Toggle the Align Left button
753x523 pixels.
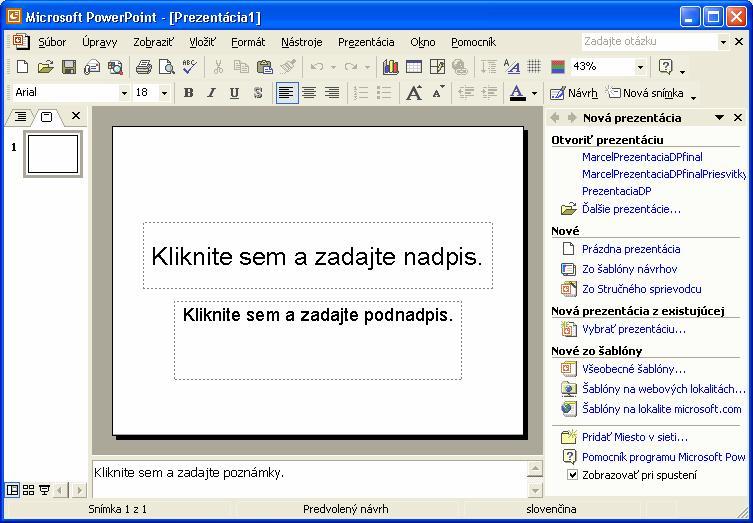[x=287, y=93]
